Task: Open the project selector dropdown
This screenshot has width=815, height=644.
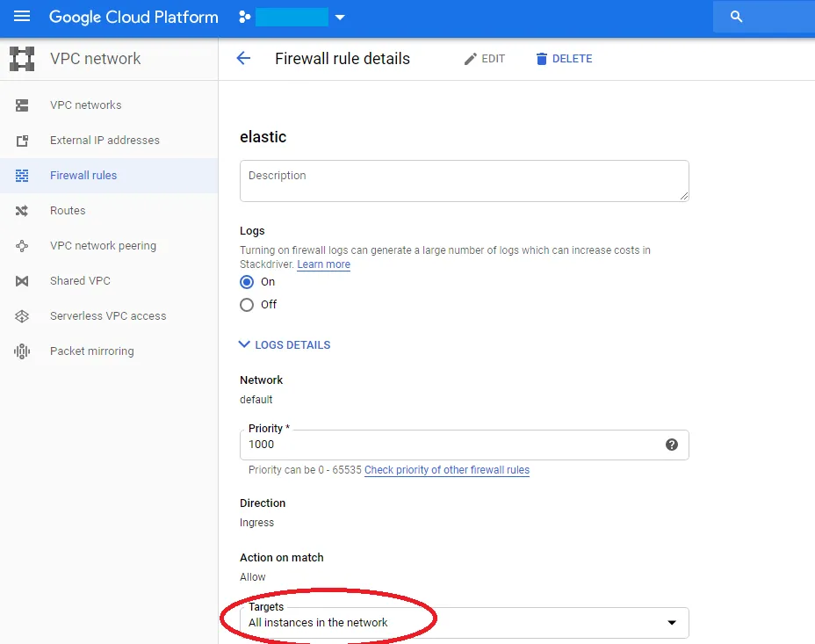Action: pos(340,18)
